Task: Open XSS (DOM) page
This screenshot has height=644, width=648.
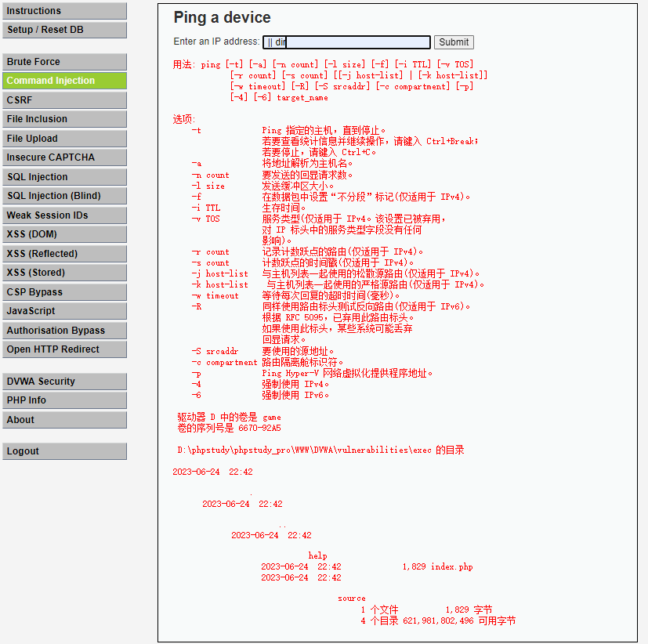Action: point(64,234)
